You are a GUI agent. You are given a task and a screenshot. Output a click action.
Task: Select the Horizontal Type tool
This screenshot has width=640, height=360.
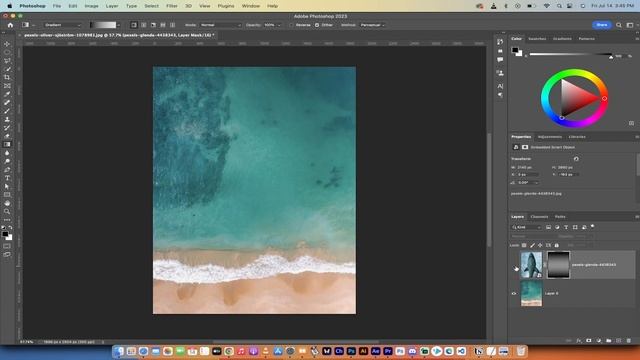pyautogui.click(x=7, y=178)
